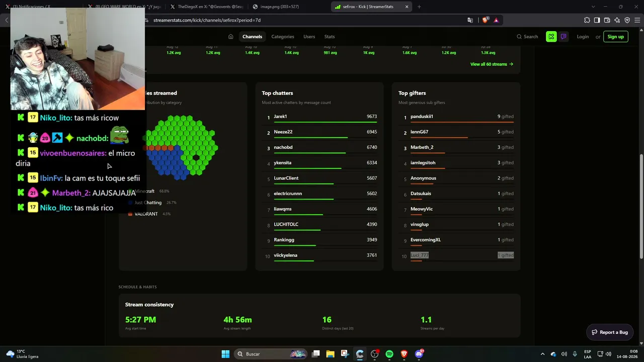Open the Brave Shields icon
The height and width of the screenshot is (362, 644).
(485, 20)
